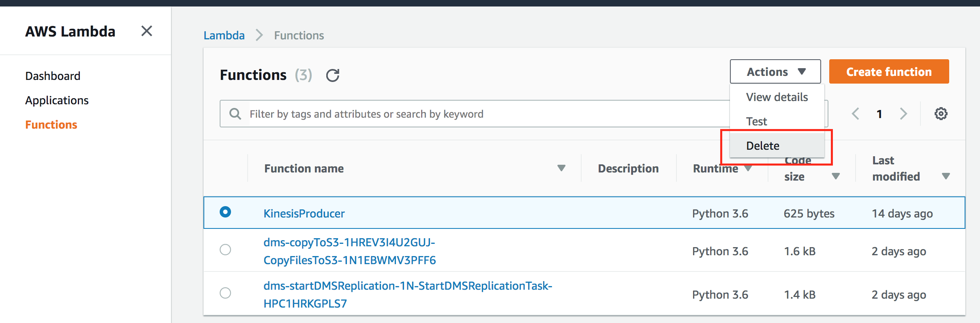The height and width of the screenshot is (323, 980).
Task: Go to previous page of functions
Action: pyautogui.click(x=856, y=114)
